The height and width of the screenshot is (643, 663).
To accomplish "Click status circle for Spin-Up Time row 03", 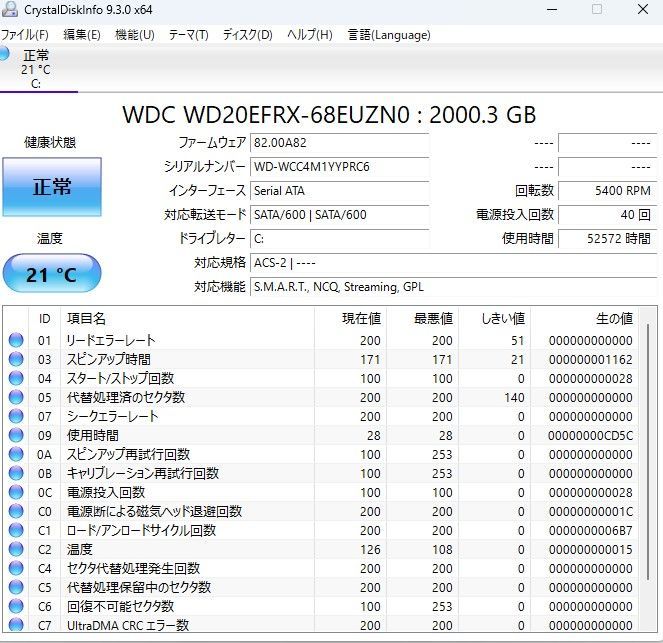I will tap(16, 359).
